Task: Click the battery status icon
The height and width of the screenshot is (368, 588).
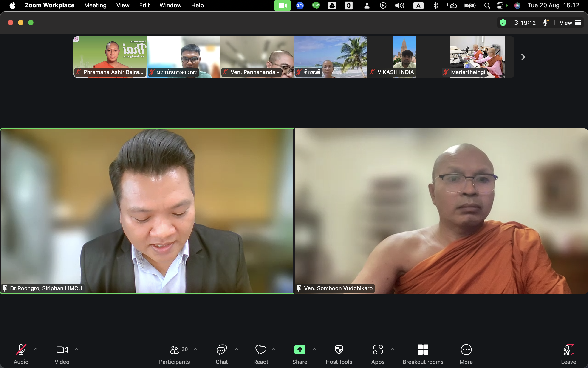Action: [470, 5]
